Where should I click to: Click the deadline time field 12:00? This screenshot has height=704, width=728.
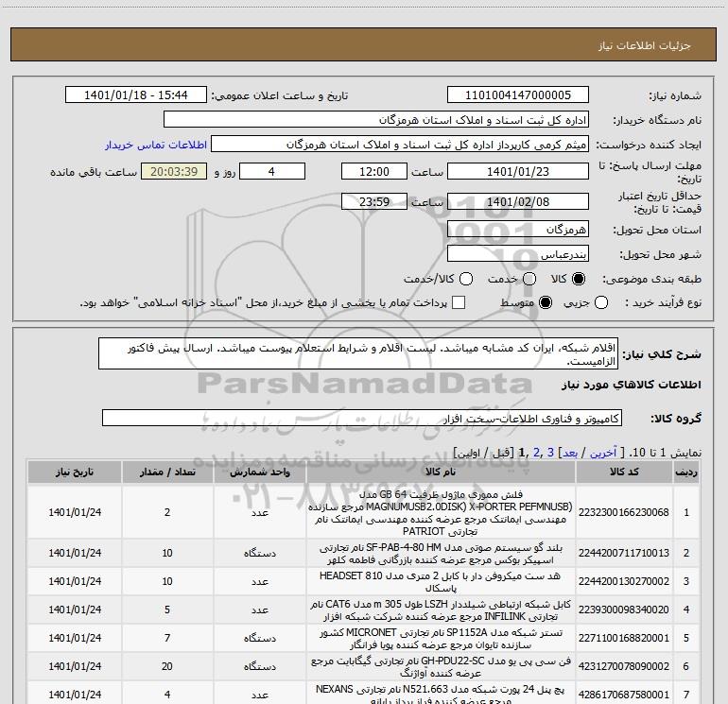(374, 171)
